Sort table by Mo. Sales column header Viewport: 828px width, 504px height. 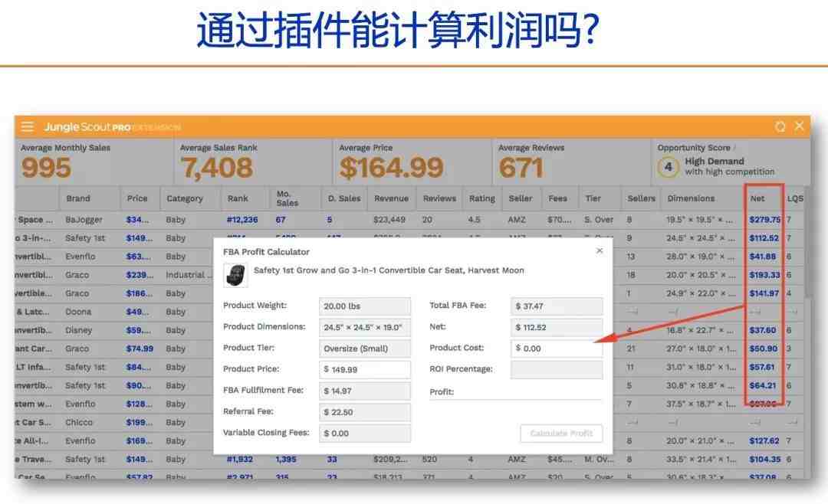287,198
